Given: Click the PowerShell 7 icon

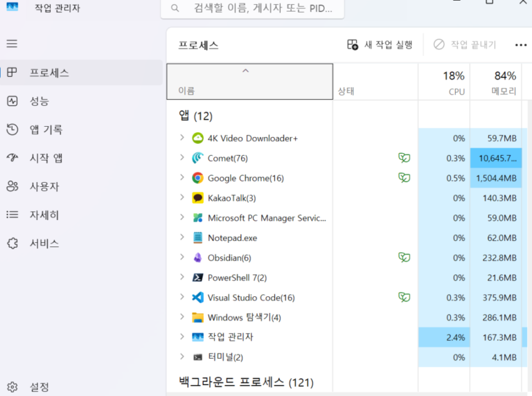Looking at the screenshot, I should tap(198, 278).
